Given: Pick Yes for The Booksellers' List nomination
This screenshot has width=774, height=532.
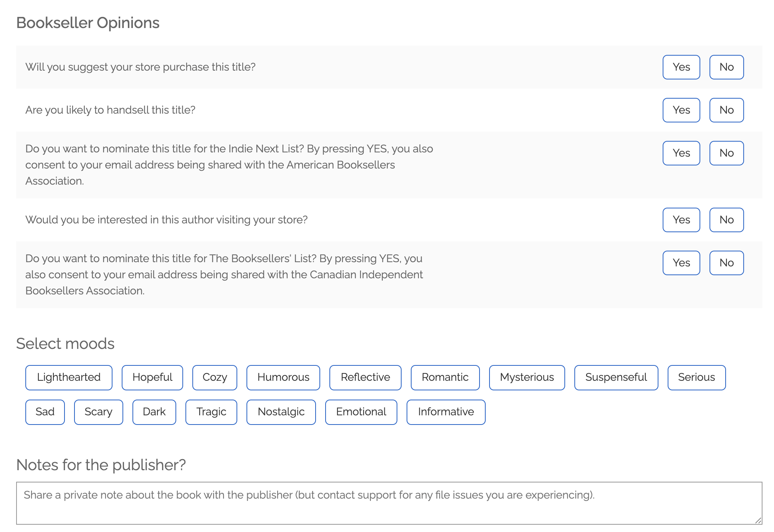Looking at the screenshot, I should coord(681,263).
